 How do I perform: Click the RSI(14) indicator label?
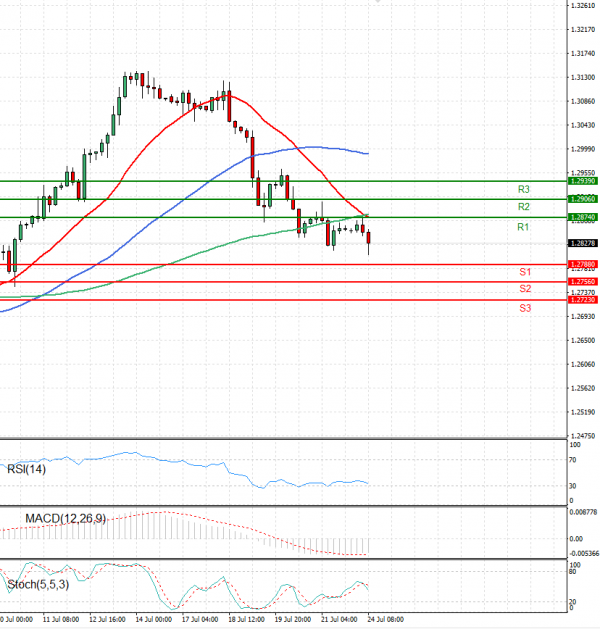(x=26, y=469)
